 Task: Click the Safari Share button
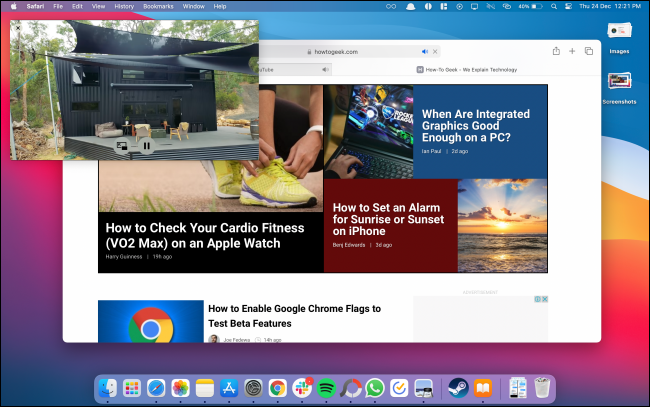(x=556, y=51)
